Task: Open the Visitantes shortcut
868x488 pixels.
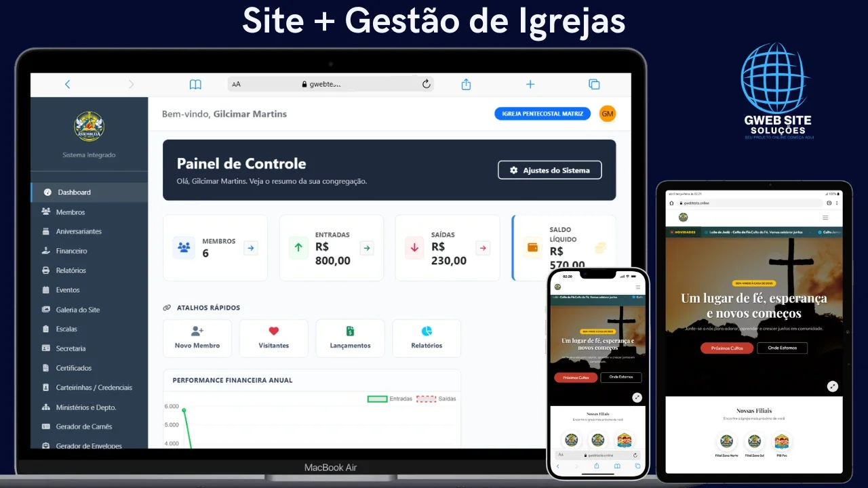Action: [x=274, y=338]
